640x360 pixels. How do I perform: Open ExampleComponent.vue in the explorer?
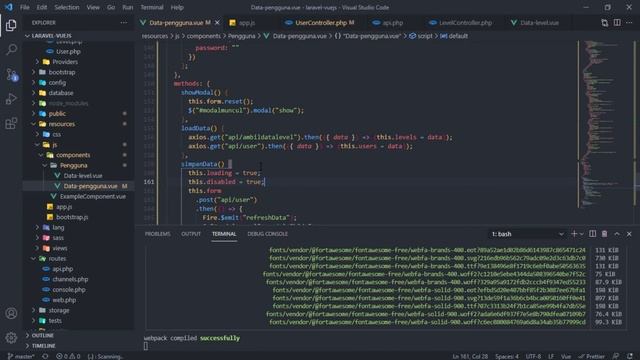93,197
